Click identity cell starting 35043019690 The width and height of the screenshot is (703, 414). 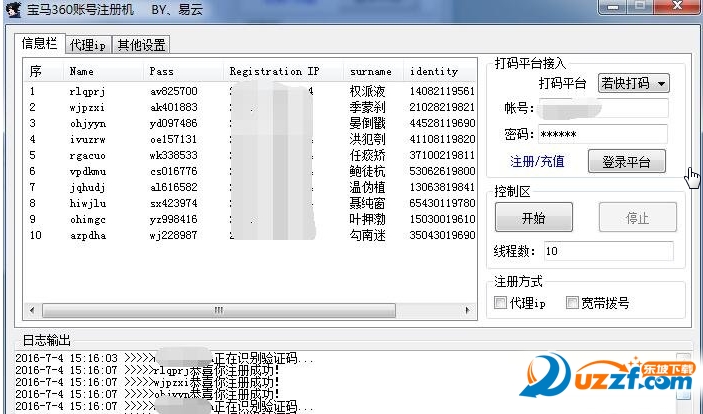pyautogui.click(x=442, y=235)
